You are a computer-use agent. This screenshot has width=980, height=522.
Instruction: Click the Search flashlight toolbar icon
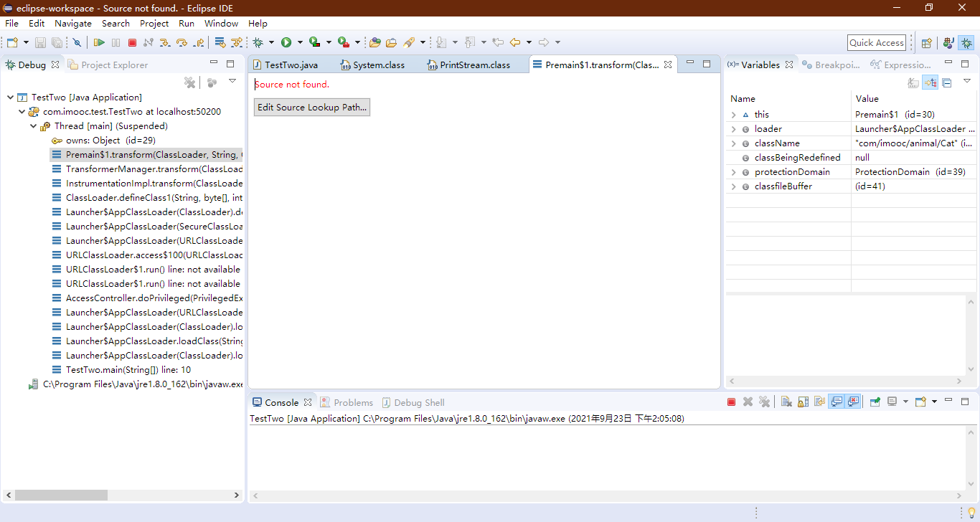(x=409, y=43)
